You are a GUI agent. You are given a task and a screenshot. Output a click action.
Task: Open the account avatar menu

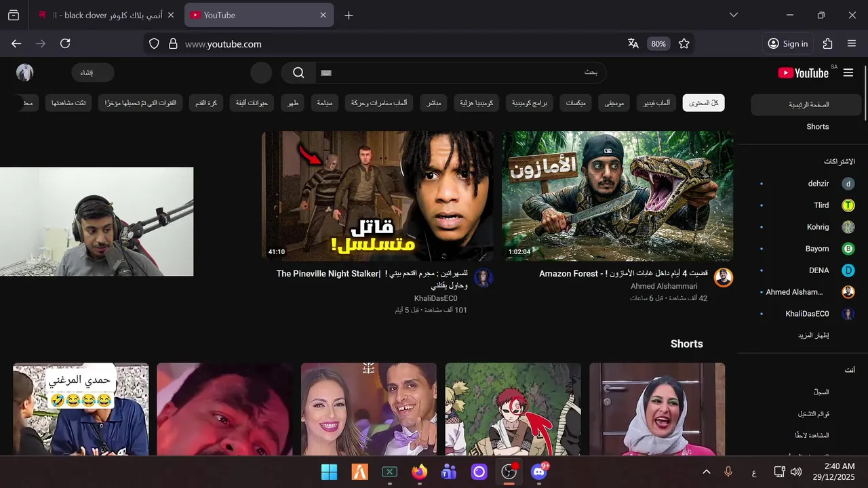(25, 73)
